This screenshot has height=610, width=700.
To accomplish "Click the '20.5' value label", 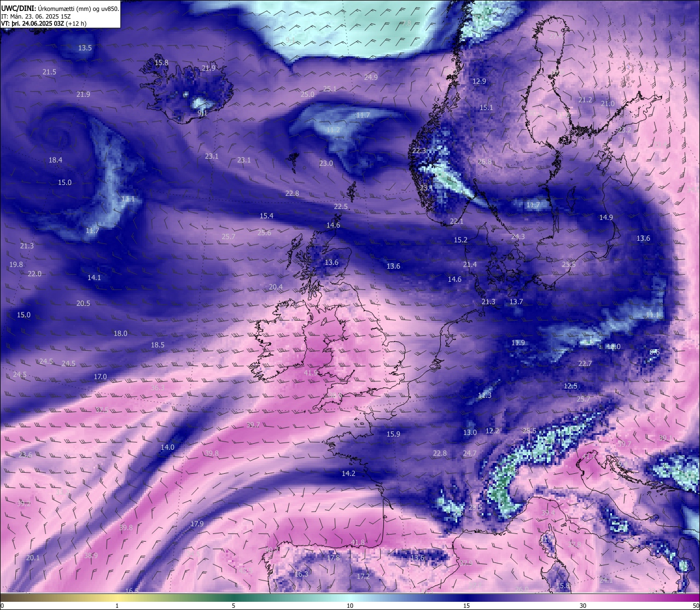I will coord(83,304).
